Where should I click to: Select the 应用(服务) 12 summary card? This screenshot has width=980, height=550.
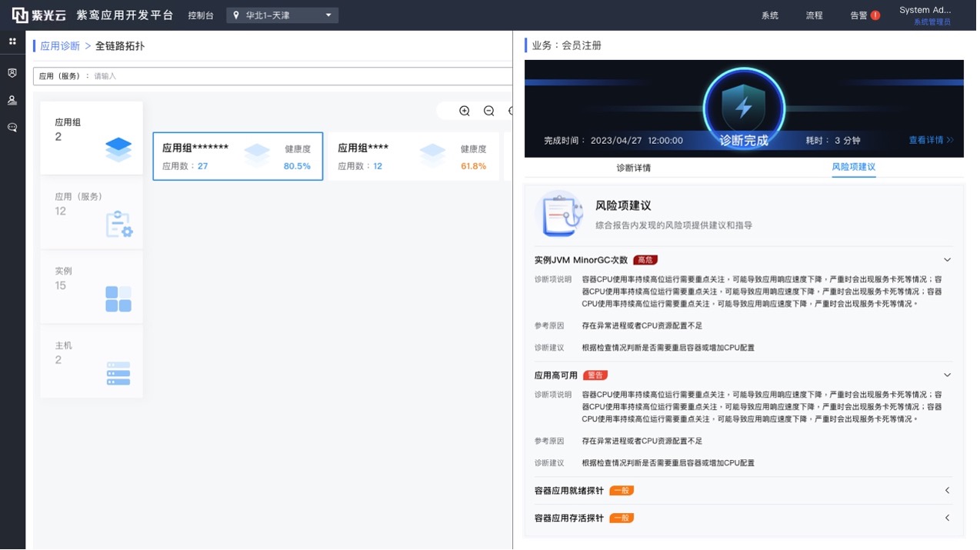(x=92, y=213)
